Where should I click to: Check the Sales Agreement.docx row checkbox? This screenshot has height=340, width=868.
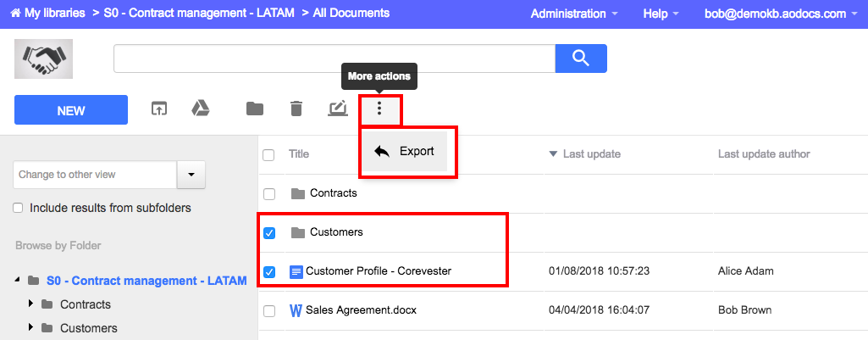[x=269, y=310]
